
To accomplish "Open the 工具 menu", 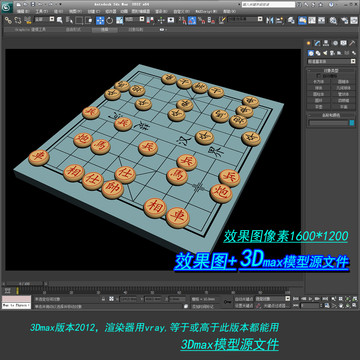I will click(x=42, y=11).
